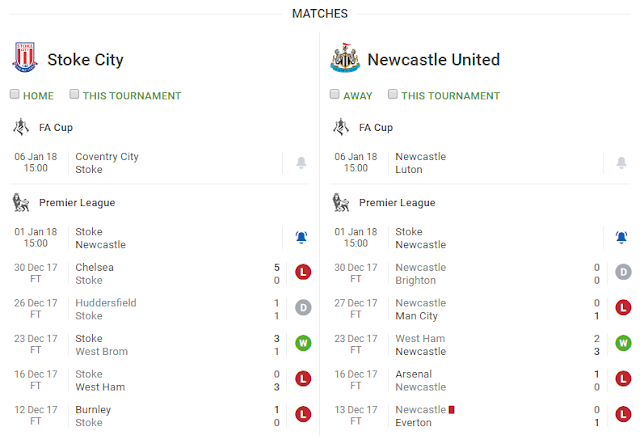Toggle blue bell for Stoke vs Newcastle, left panel

pyautogui.click(x=302, y=237)
